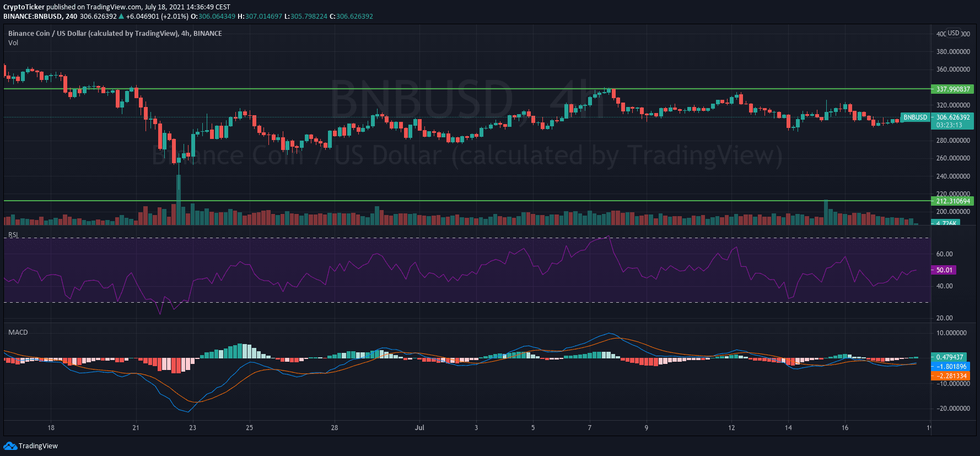Open the RSI indicator label
Screen dimensions: 980x456
13,235
